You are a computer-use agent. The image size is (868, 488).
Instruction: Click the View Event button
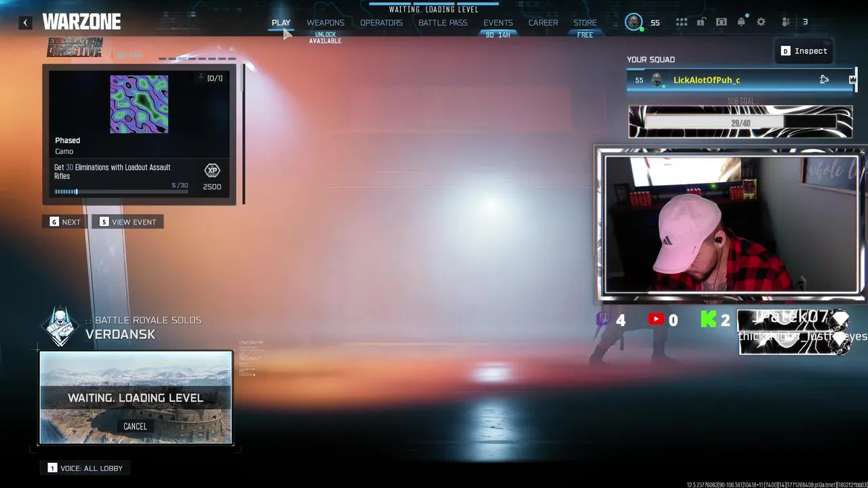128,222
